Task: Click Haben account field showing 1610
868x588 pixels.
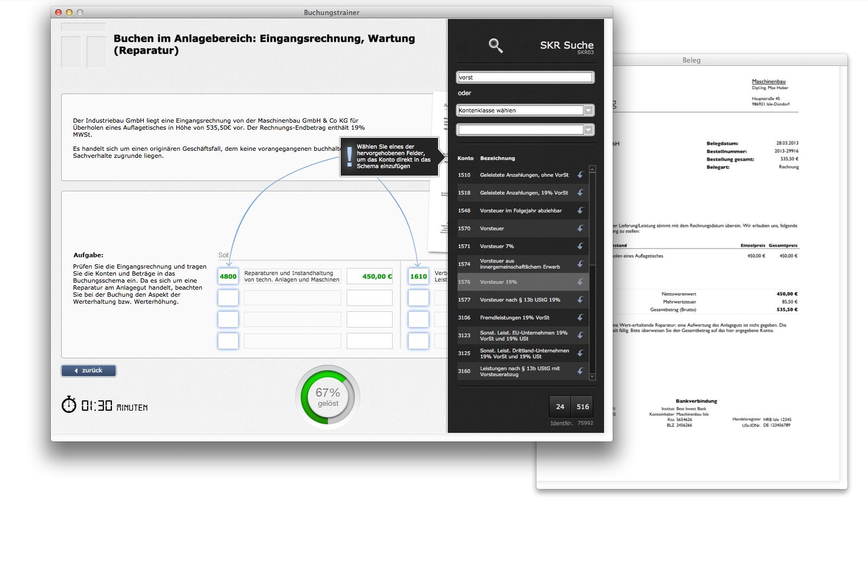Action: [419, 276]
